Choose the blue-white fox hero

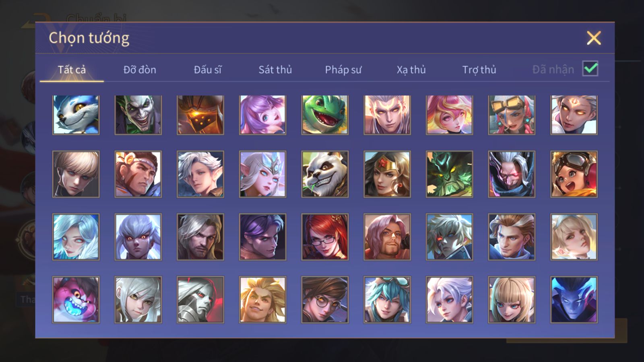point(76,115)
